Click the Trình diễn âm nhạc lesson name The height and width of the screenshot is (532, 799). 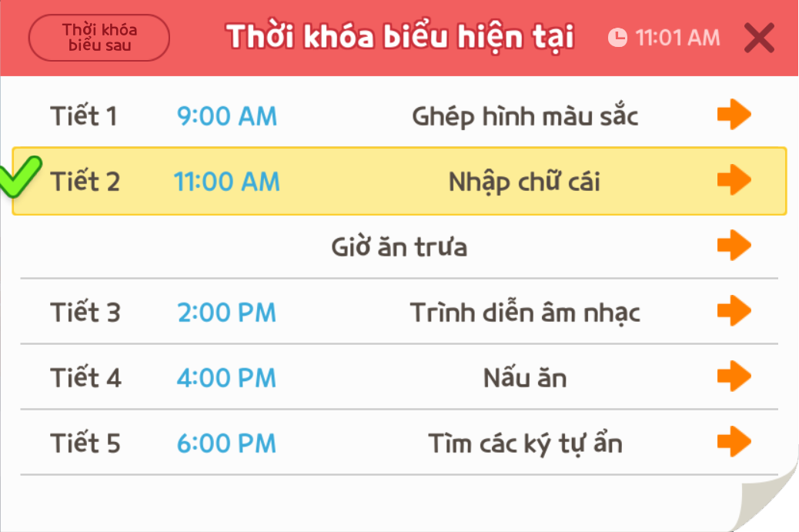click(525, 313)
